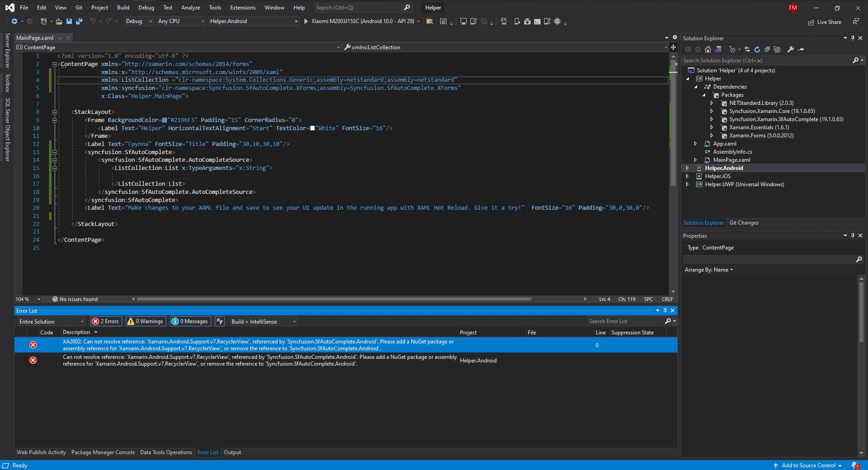Click the #2196F3 blue color swatch
Viewport: 868px width, 470px height.
pyautogui.click(x=165, y=120)
